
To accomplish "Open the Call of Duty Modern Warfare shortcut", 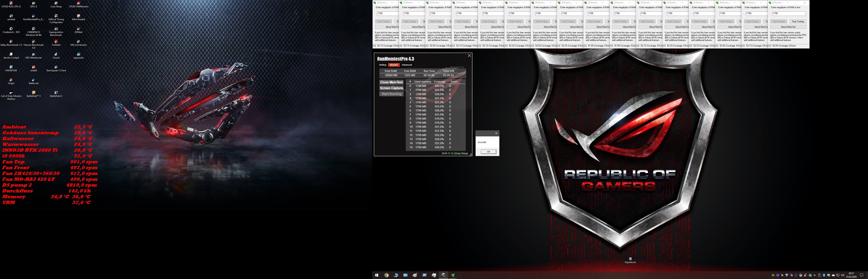I will (x=11, y=95).
